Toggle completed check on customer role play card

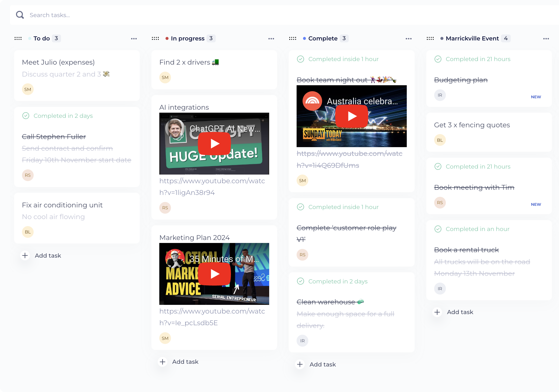click(x=301, y=207)
